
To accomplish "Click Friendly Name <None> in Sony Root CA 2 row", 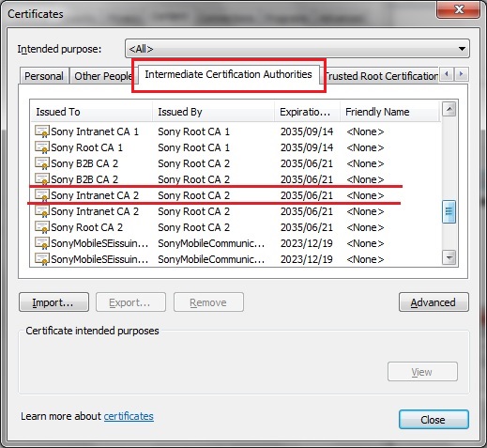I will (365, 227).
